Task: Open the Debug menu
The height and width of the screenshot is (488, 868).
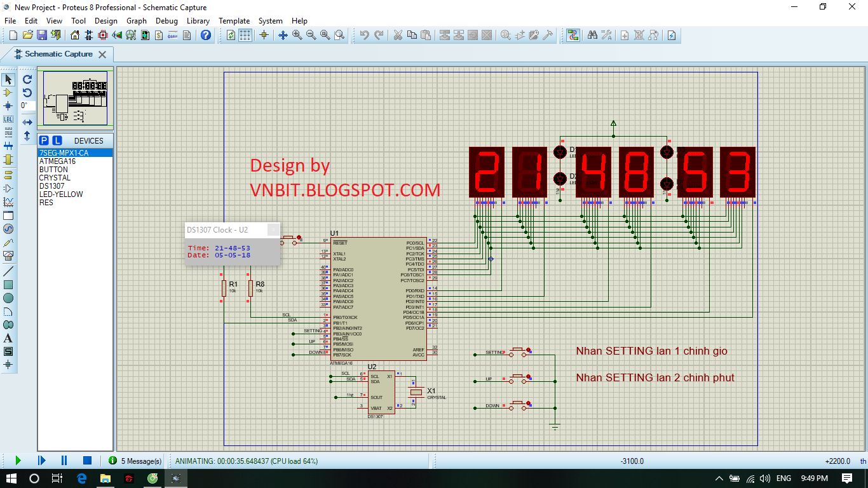Action: pyautogui.click(x=166, y=20)
